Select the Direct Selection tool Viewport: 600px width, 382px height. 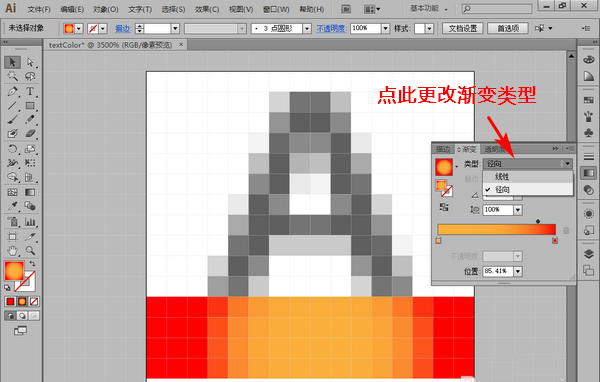pos(30,62)
